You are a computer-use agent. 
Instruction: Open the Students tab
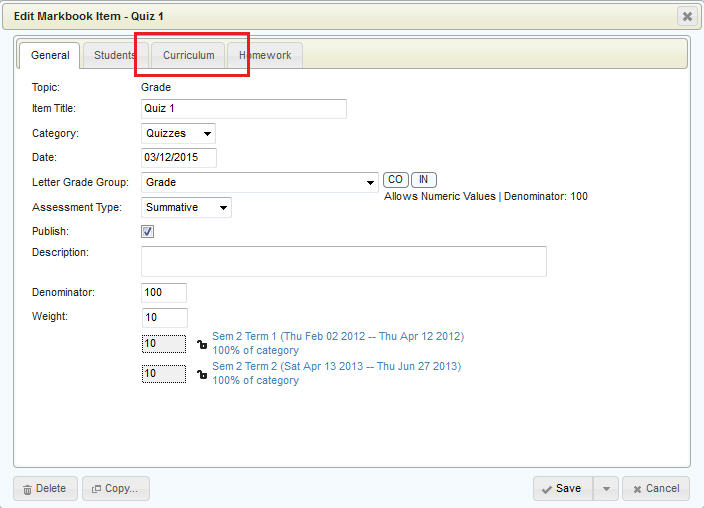[114, 56]
